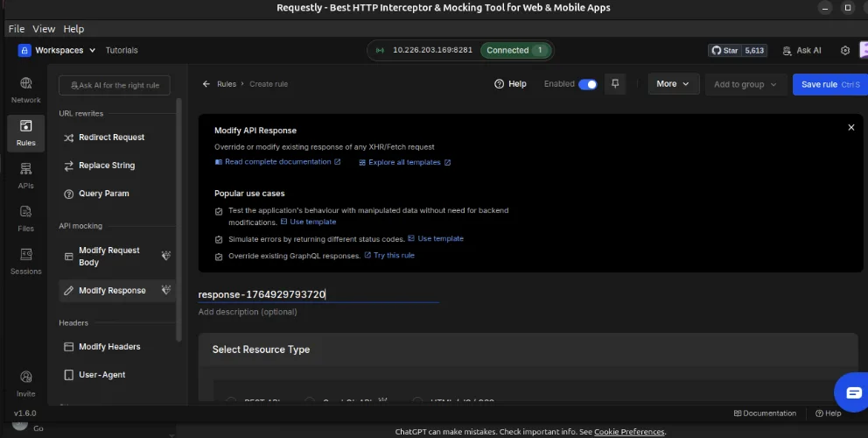Screen dimensions: 868x438
Task: Open the Rules section in sidebar
Action: (26, 133)
